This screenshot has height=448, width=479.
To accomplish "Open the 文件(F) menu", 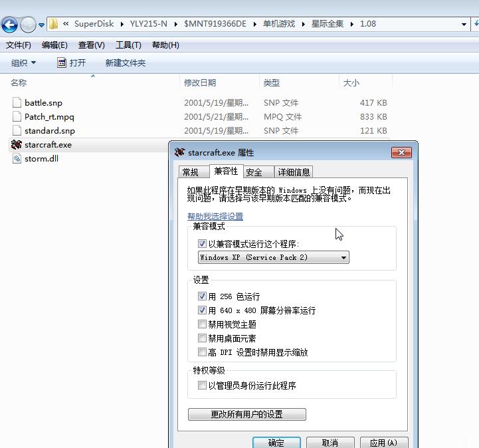I will [19, 45].
